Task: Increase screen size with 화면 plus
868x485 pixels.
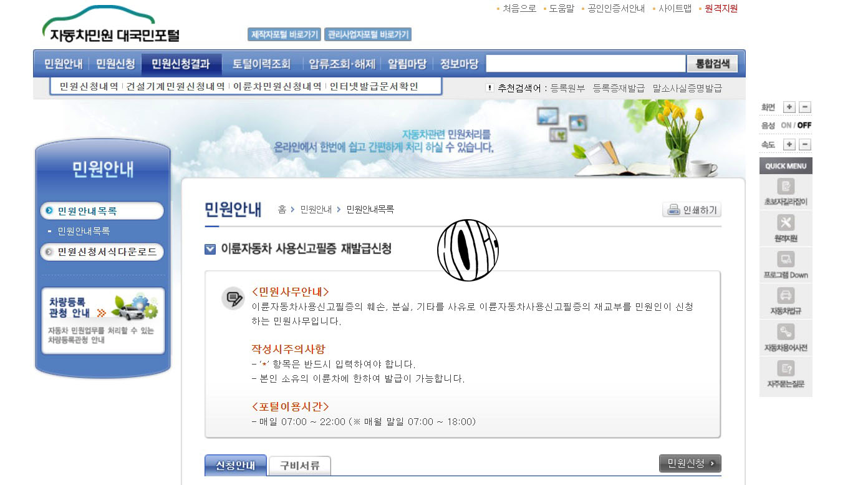Action: pyautogui.click(x=789, y=107)
